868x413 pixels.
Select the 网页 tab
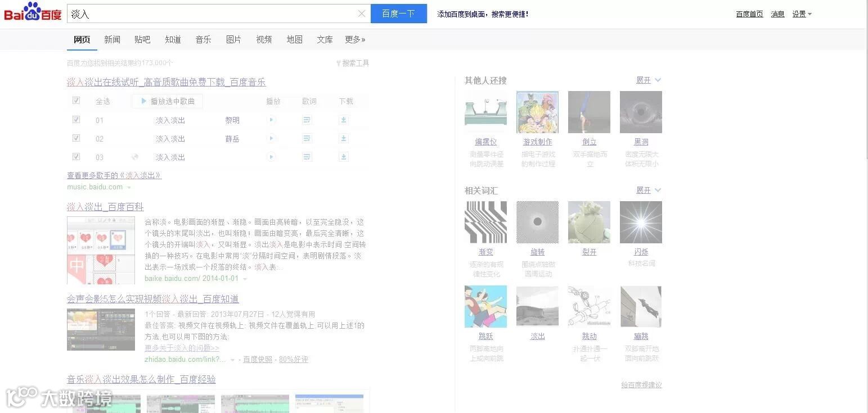point(82,39)
